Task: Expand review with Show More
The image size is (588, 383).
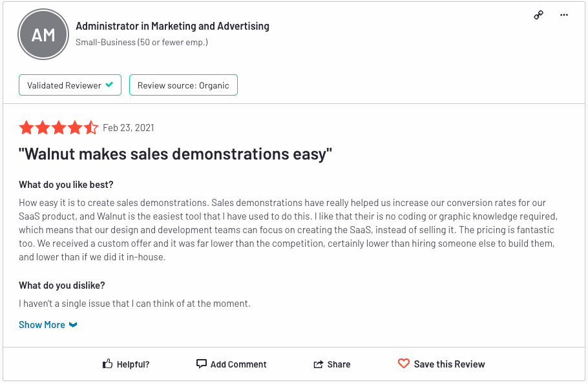Action: click(x=42, y=325)
